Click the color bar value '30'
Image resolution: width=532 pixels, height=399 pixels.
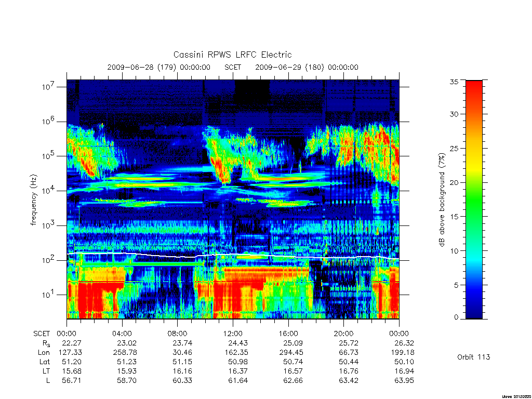click(454, 114)
